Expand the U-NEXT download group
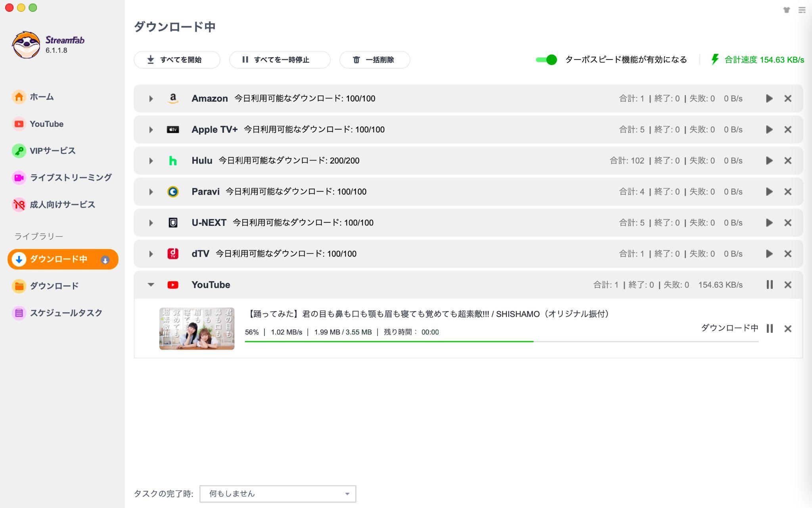The width and height of the screenshot is (812, 508). pyautogui.click(x=151, y=223)
